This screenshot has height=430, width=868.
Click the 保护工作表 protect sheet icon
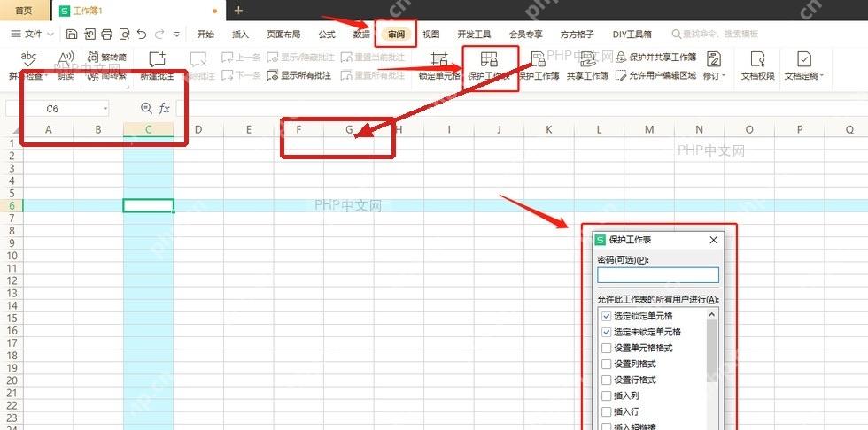(x=489, y=58)
